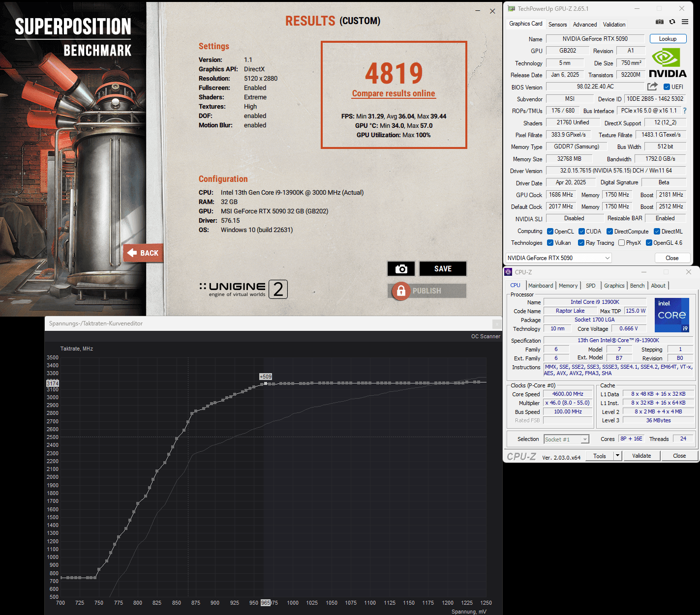
Task: Open the GPU-Z hamburger menu
Action: (x=685, y=22)
